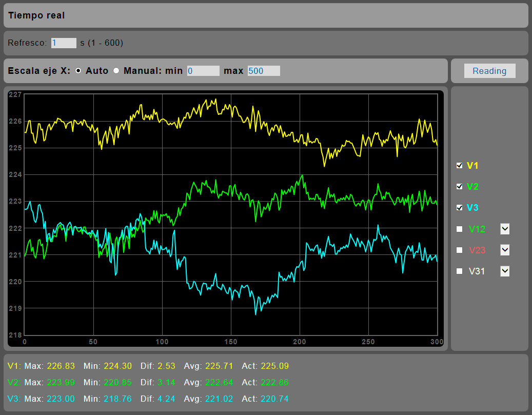Click the V3 Max value 223.00
Viewport: 532px width, 415px height.
tap(61, 399)
